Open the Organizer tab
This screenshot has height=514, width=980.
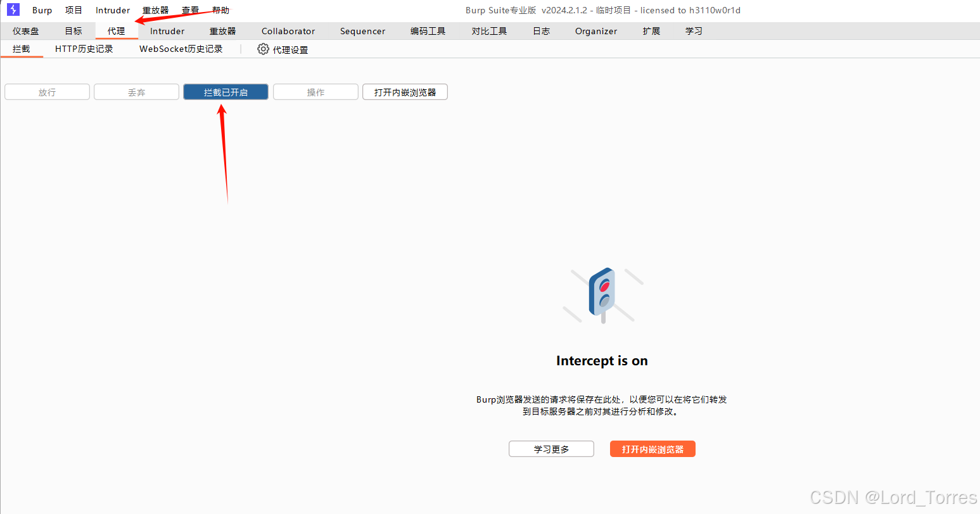[x=596, y=31]
